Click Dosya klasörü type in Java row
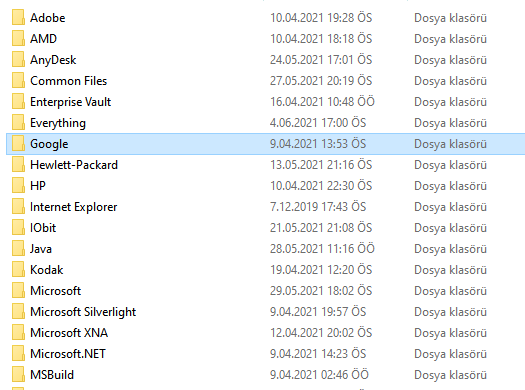The image size is (525, 390). (x=450, y=249)
